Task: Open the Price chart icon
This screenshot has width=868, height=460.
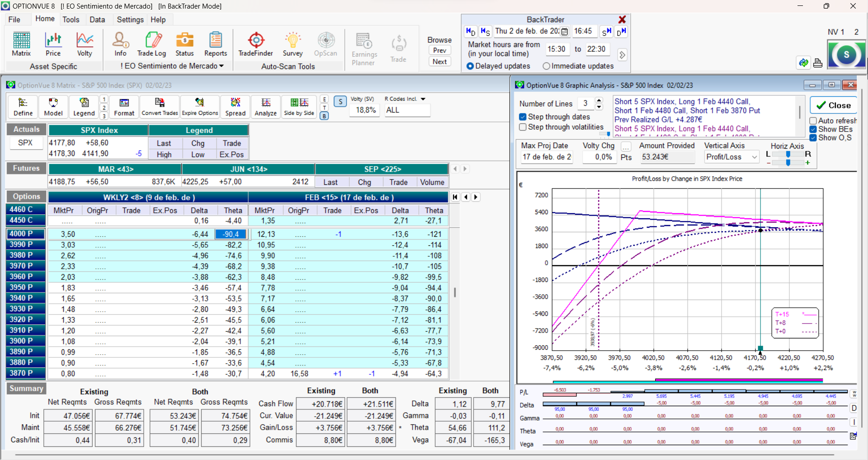Action: coord(53,44)
